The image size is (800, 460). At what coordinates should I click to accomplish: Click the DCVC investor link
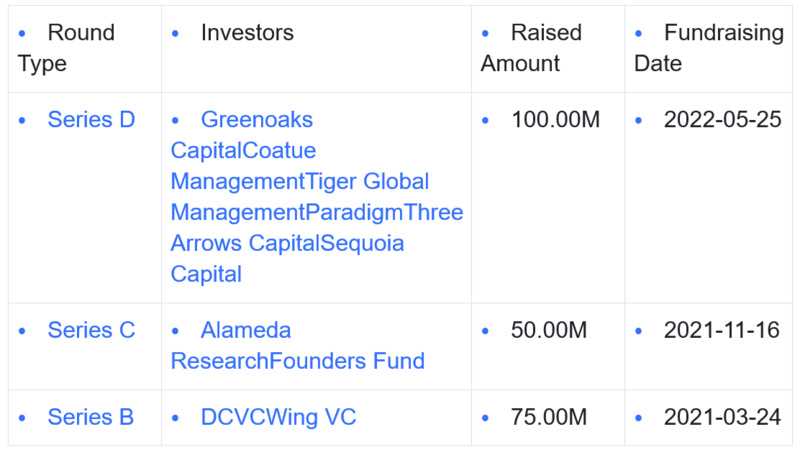tap(229, 417)
